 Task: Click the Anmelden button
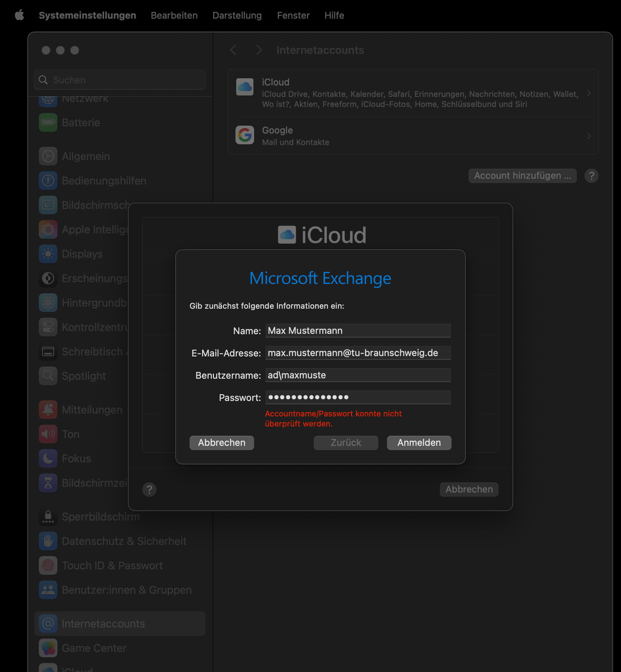(419, 443)
